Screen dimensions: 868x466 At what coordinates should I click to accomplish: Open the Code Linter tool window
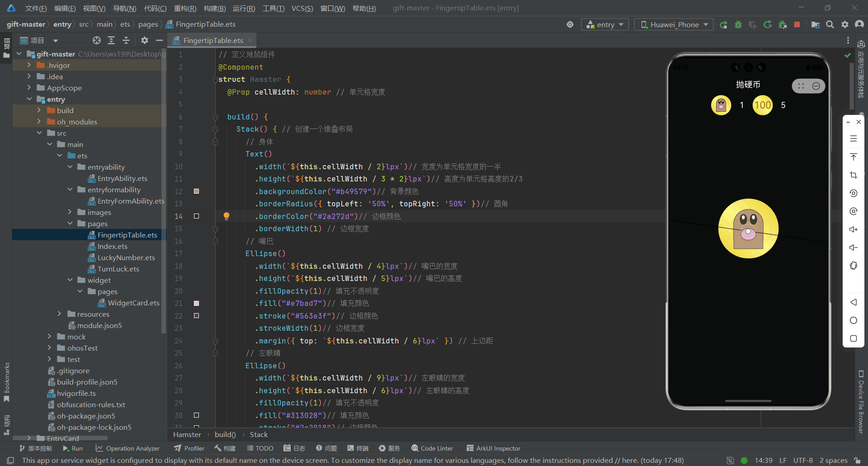[432, 448]
